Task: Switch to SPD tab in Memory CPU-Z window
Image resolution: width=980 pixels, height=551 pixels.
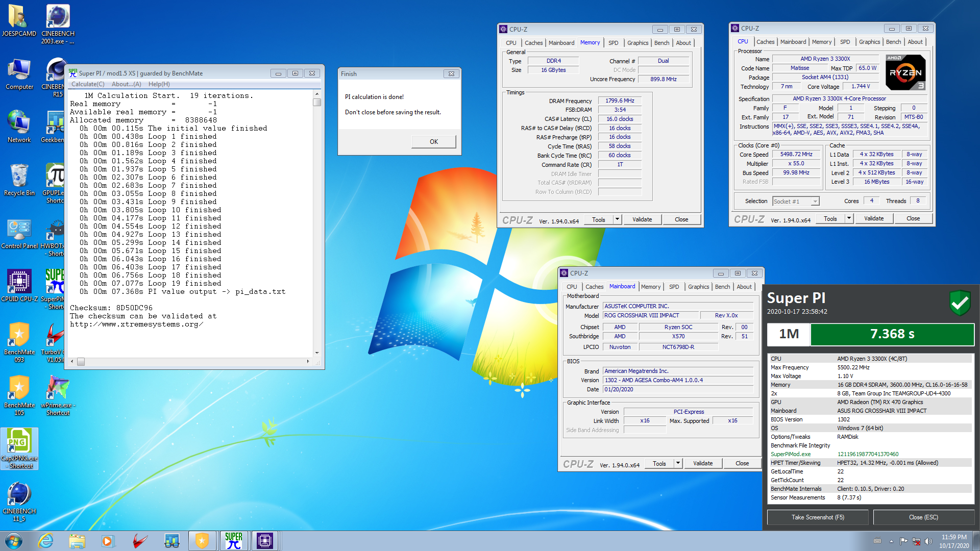Action: [613, 43]
